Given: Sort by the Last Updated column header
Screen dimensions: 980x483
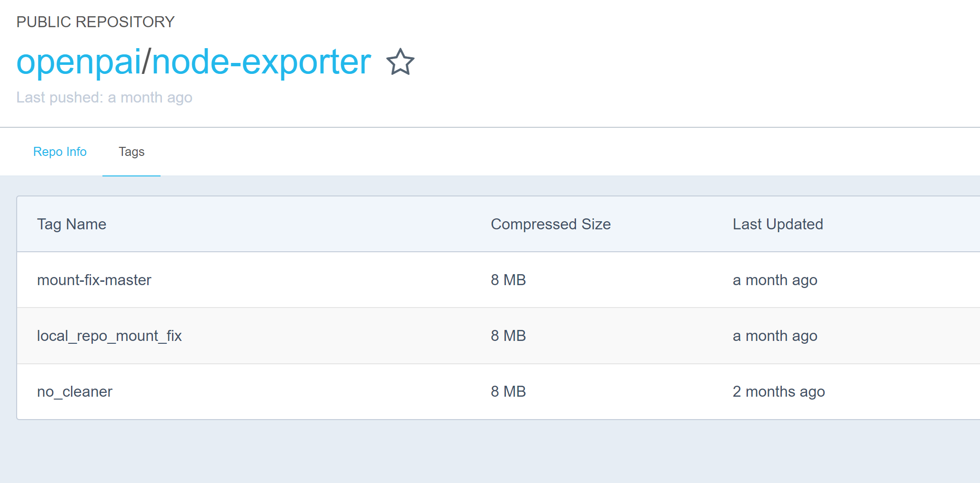Looking at the screenshot, I should tap(778, 224).
